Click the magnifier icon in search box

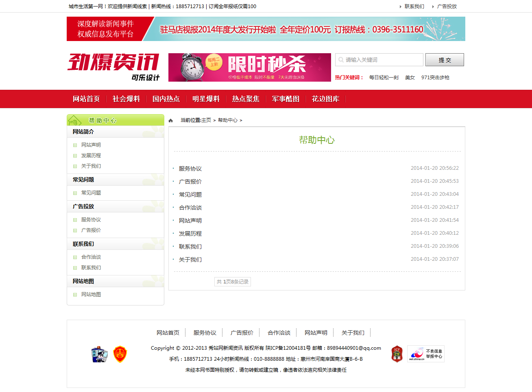[x=341, y=60]
